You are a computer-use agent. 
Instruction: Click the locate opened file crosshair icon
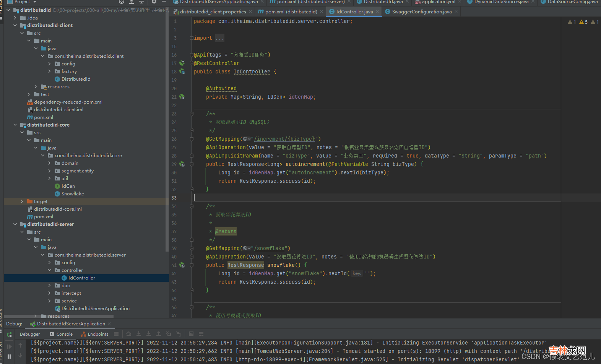coord(122,2)
